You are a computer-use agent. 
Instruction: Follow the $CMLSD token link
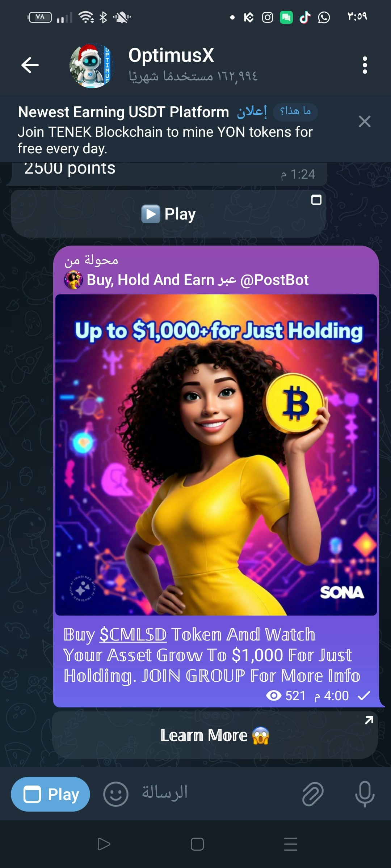tap(133, 634)
